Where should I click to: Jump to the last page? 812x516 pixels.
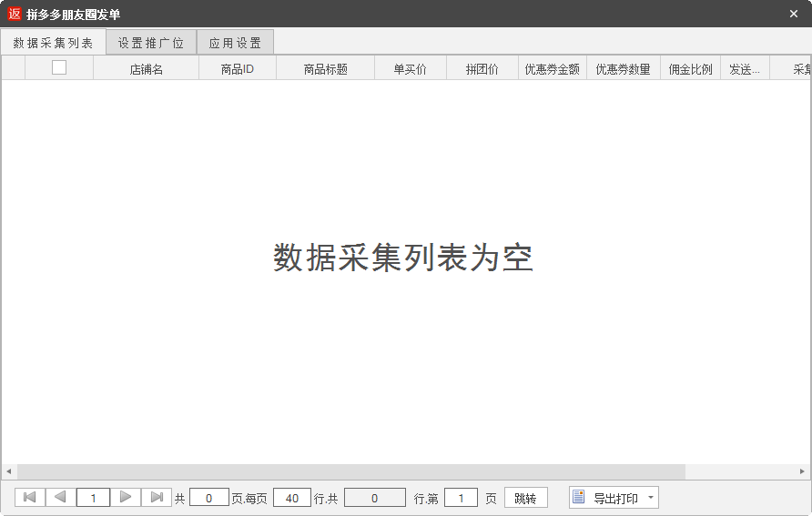click(157, 498)
